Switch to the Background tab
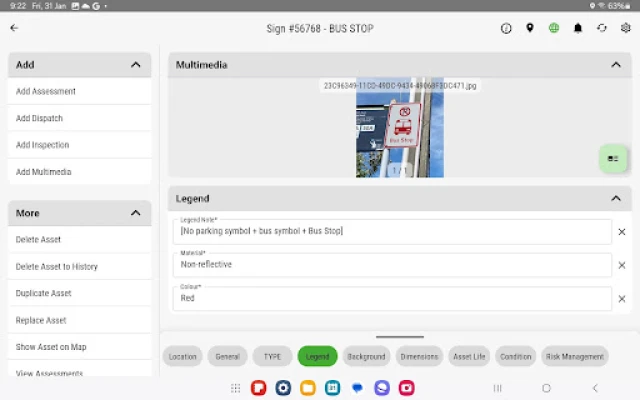640x400 pixels. (x=366, y=356)
